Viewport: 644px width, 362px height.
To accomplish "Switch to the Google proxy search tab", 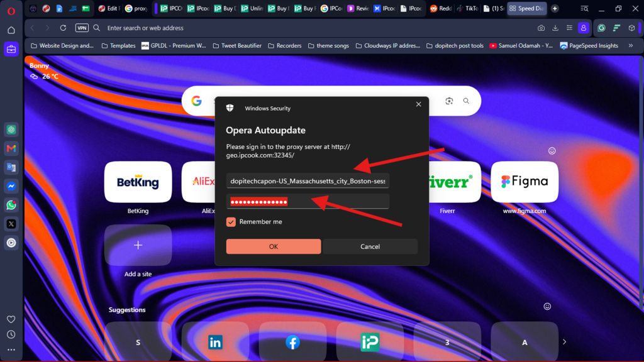I will pyautogui.click(x=136, y=8).
